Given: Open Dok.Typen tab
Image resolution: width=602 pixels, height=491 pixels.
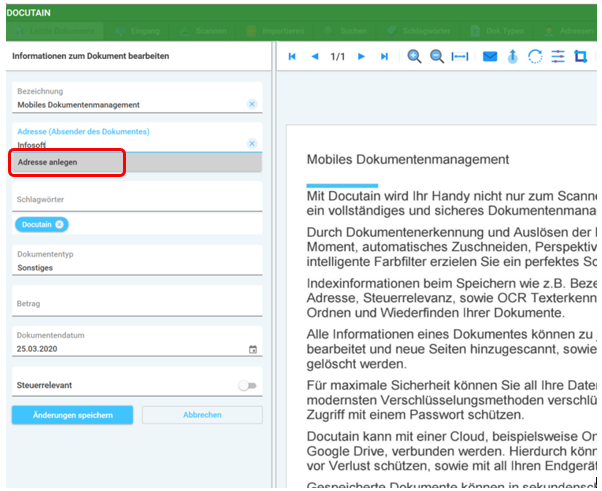Looking at the screenshot, I should [498, 31].
